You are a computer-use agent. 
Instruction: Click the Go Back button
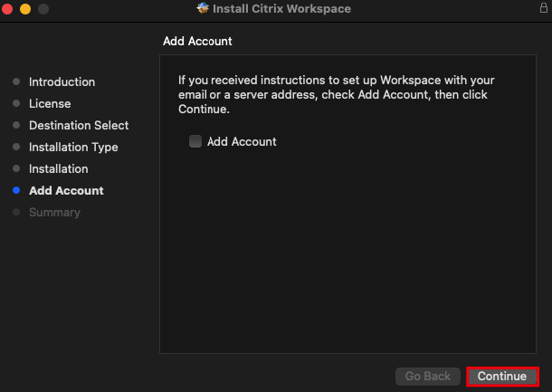pyautogui.click(x=428, y=376)
